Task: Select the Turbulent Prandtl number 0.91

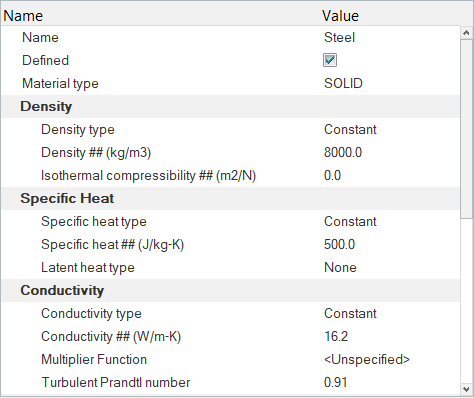Action: [x=336, y=382]
